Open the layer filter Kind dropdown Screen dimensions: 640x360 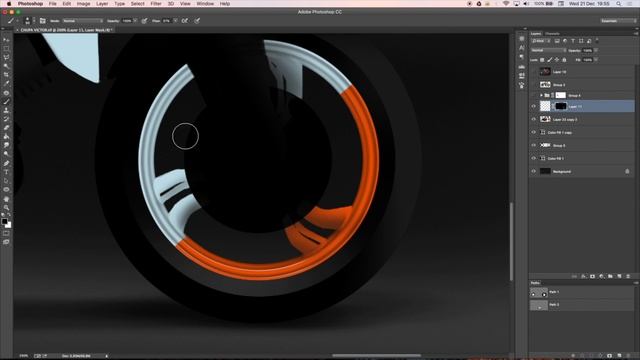(x=541, y=41)
